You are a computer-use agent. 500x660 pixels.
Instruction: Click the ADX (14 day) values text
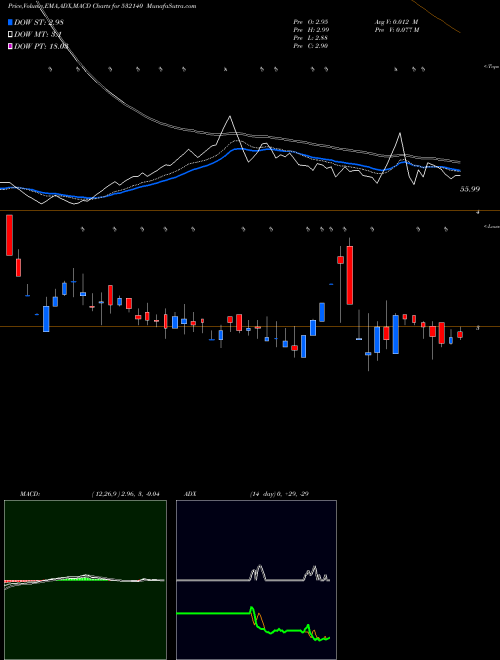(x=279, y=494)
